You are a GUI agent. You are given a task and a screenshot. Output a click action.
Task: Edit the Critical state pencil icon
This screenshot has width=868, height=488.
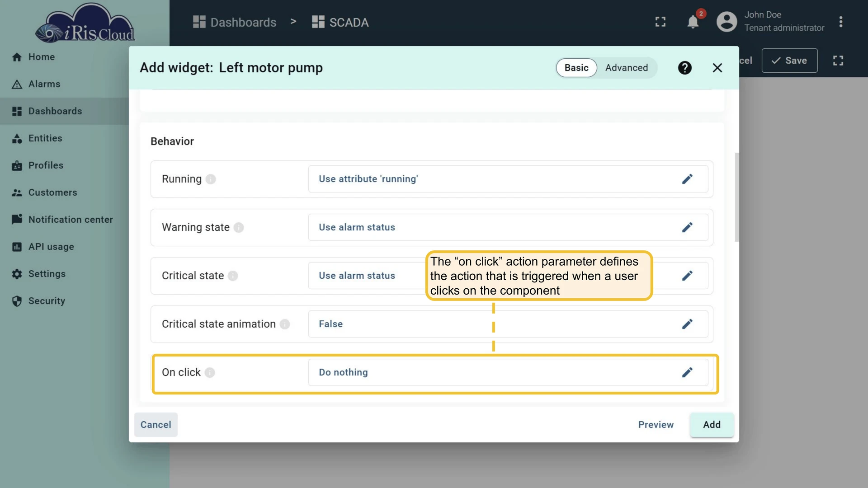tap(687, 276)
